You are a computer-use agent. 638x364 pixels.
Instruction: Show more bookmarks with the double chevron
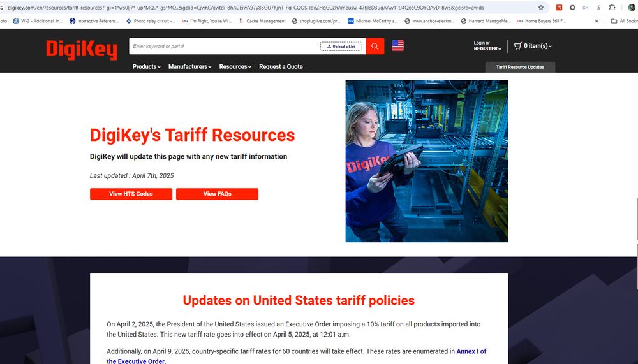pos(597,21)
